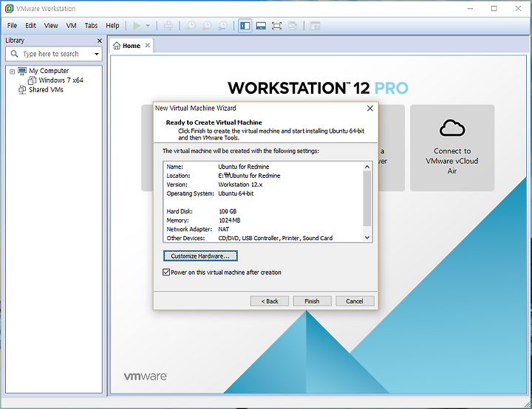This screenshot has height=409, width=532.
Task: Click the Take Snapshot toolbar icon
Action: pyautogui.click(x=191, y=26)
